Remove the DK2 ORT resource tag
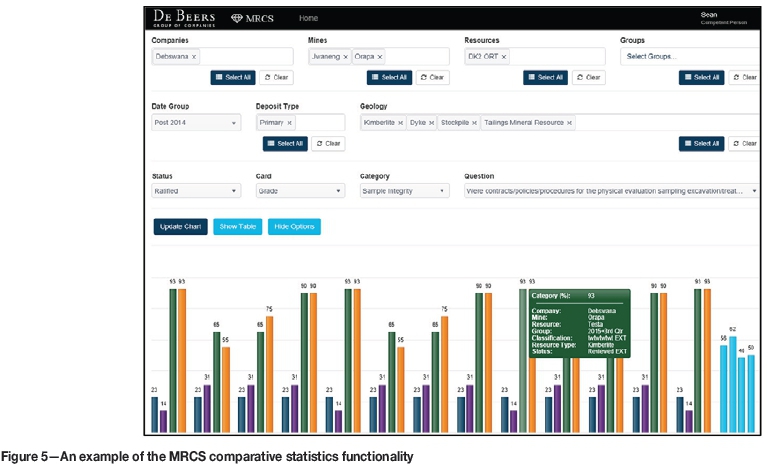 tap(505, 58)
